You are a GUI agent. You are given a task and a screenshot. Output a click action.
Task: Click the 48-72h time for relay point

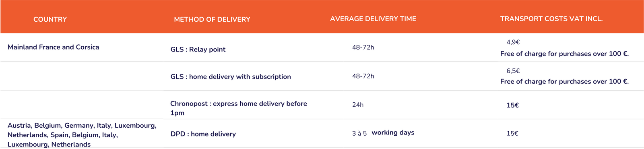(x=363, y=48)
